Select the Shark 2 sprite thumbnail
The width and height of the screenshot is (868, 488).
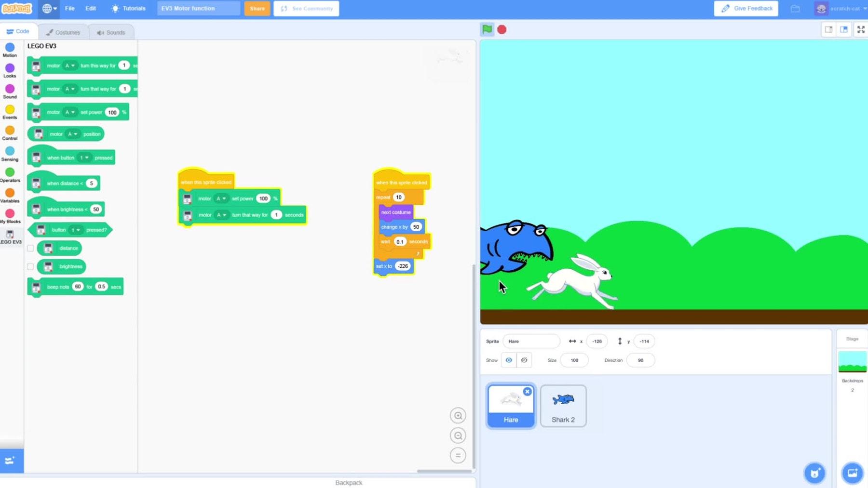(x=563, y=406)
